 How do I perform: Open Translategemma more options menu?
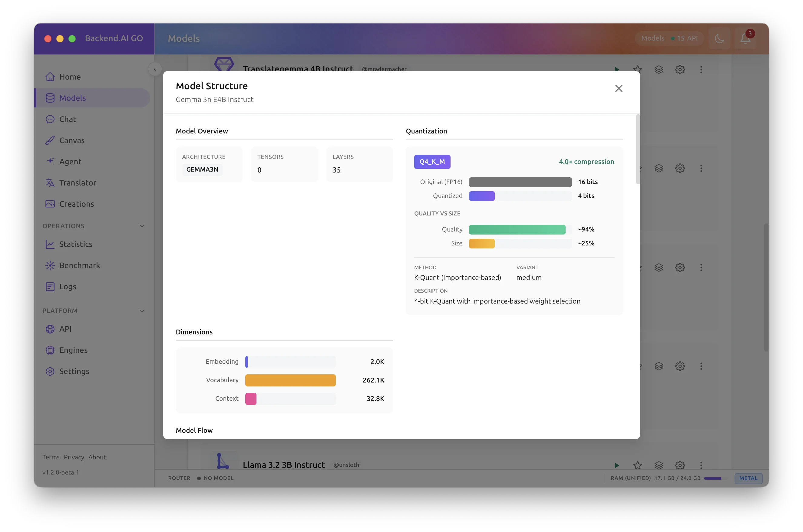701,70
